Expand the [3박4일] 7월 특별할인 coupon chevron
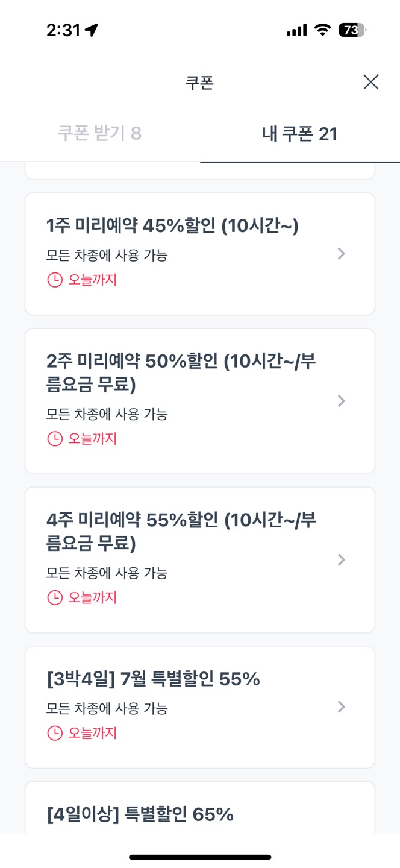This screenshot has height=868, width=400. [x=342, y=706]
